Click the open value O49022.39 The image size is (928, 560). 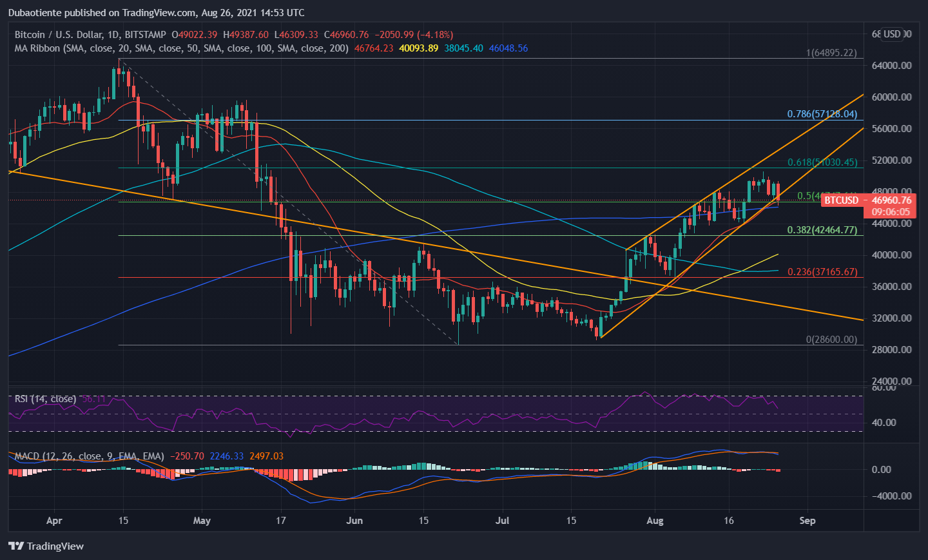pos(195,34)
